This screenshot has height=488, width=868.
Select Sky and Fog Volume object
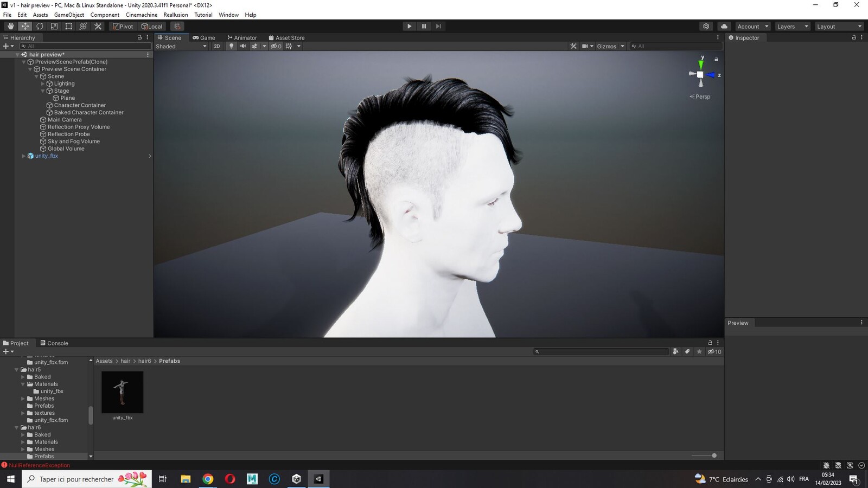[x=74, y=142]
